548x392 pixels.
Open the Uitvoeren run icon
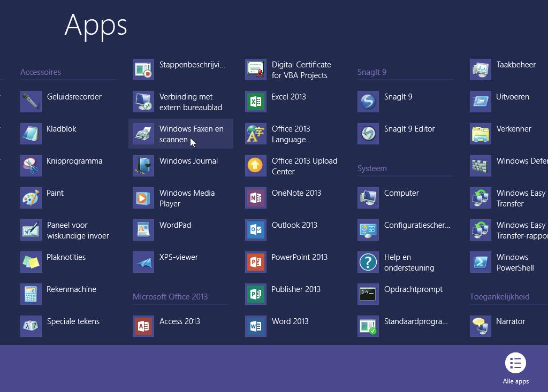tap(481, 102)
